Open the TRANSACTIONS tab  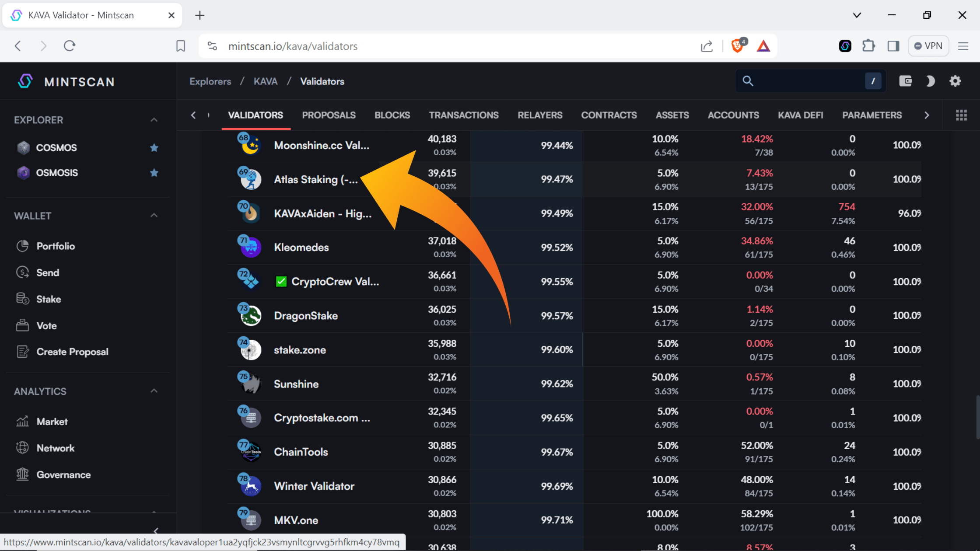point(464,115)
